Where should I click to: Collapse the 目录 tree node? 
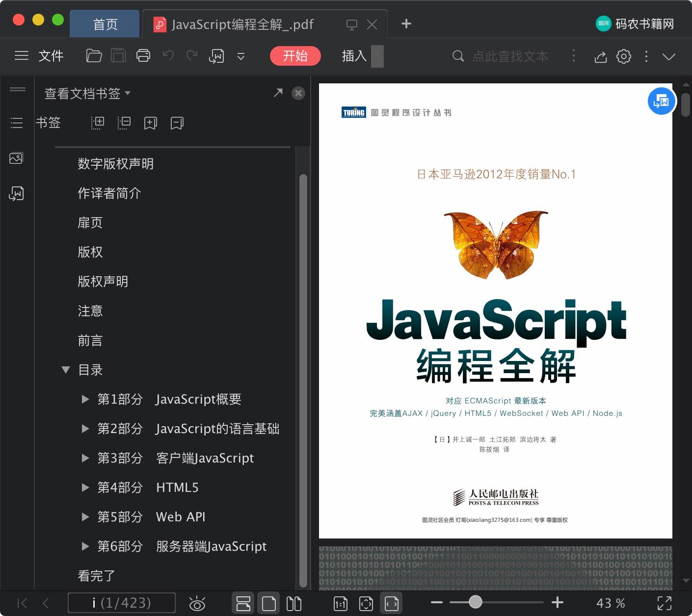point(66,370)
